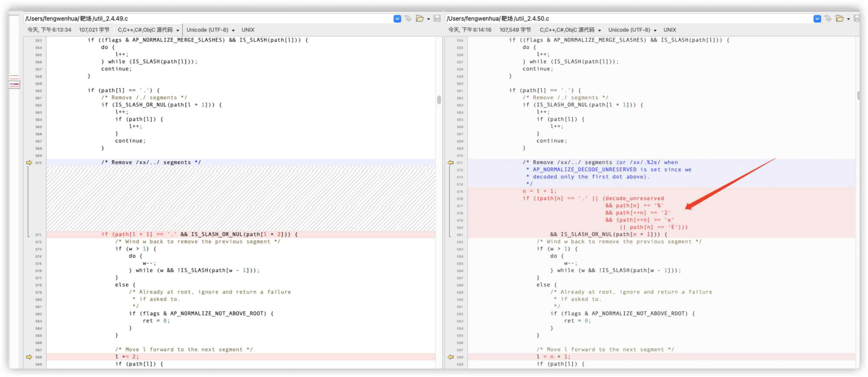868x377 pixels.
Task: Click the copy-left arrow at right line 571
Action: [451, 163]
